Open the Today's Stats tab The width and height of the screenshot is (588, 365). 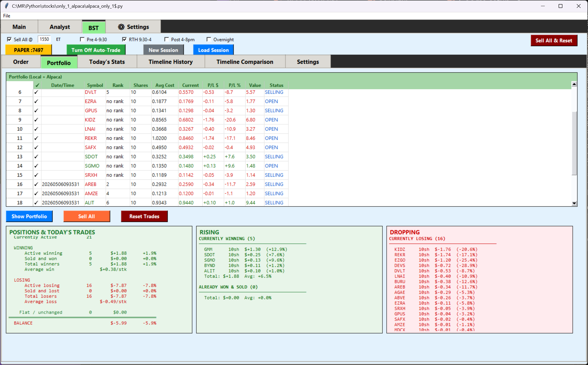107,62
